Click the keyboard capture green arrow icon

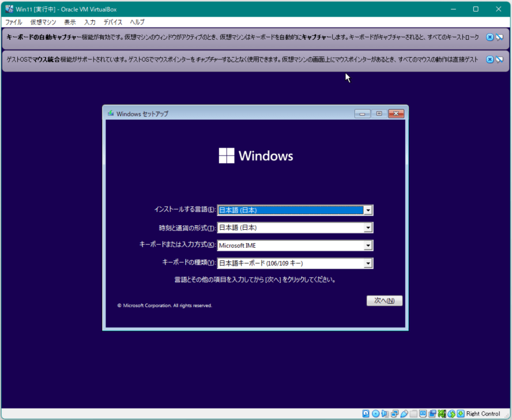[461, 414]
